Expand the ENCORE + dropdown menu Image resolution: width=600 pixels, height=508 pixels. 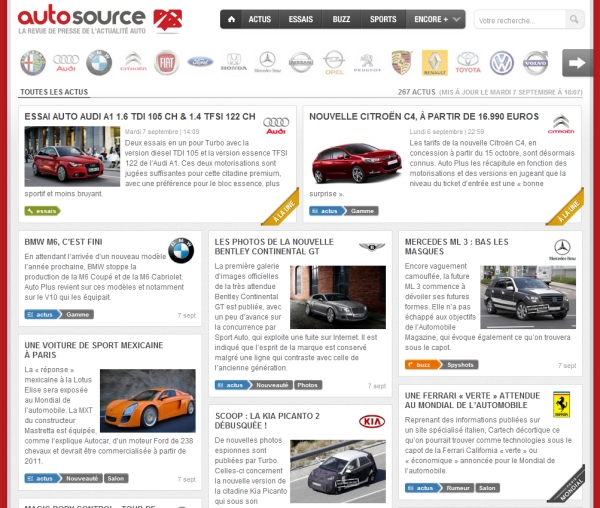coord(436,19)
